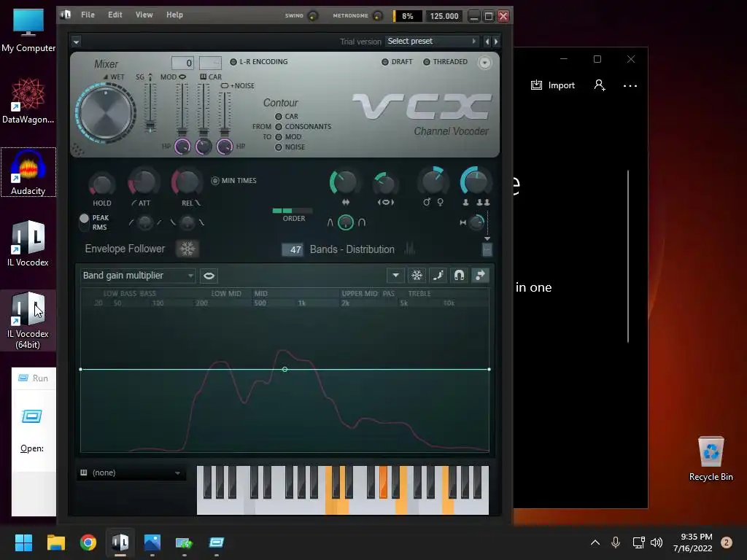Select the CAR contour option

click(x=287, y=116)
